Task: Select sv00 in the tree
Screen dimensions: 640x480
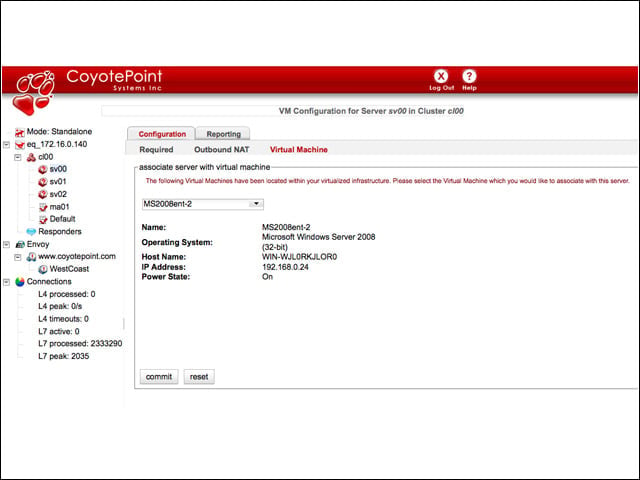Action: click(58, 169)
